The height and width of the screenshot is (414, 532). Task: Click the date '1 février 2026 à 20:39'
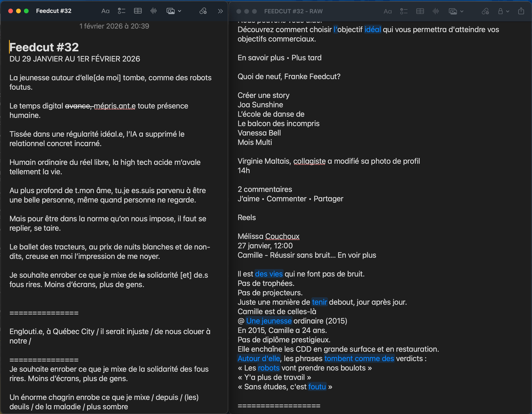pyautogui.click(x=114, y=26)
